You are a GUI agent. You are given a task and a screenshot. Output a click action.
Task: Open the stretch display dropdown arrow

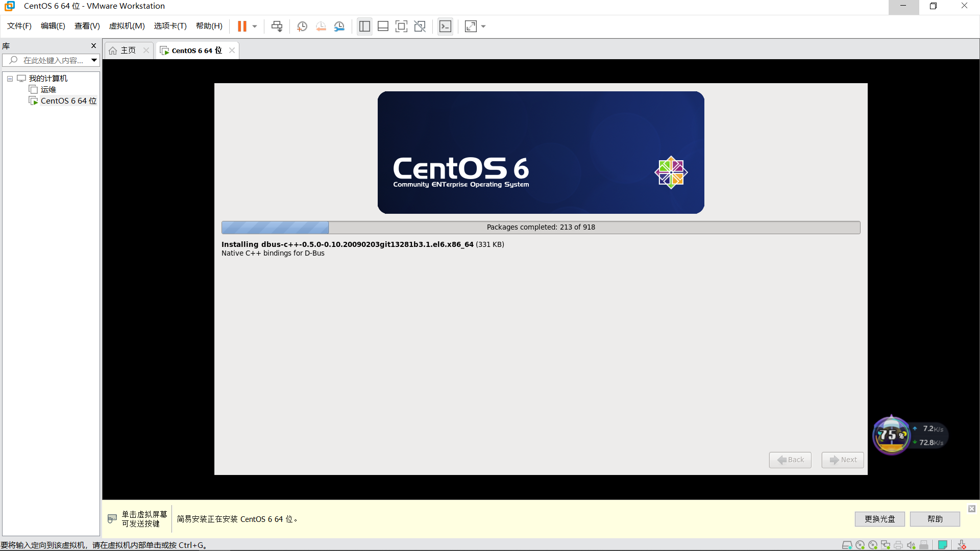pyautogui.click(x=483, y=27)
